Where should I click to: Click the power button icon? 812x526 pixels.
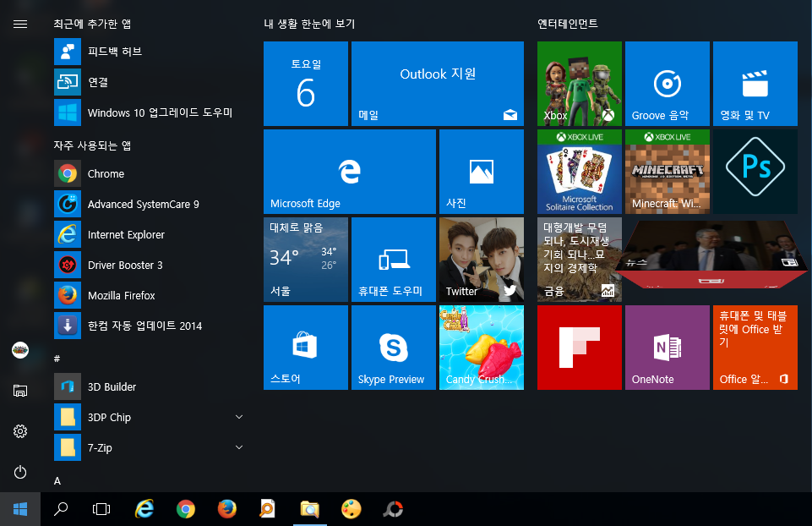click(20, 472)
